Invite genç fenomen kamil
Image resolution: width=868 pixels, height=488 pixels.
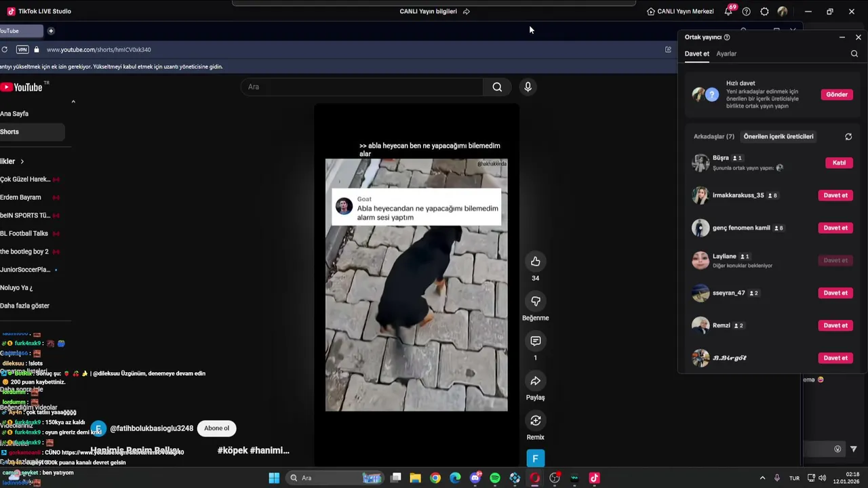835,228
